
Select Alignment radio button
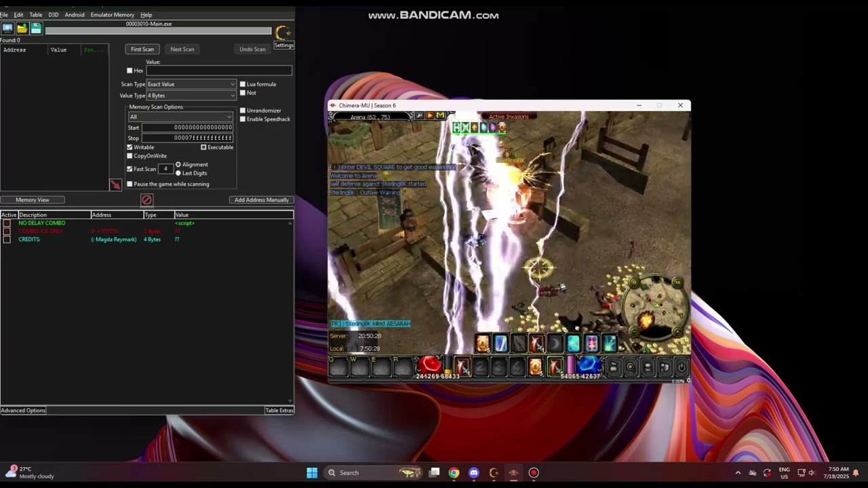pyautogui.click(x=178, y=165)
